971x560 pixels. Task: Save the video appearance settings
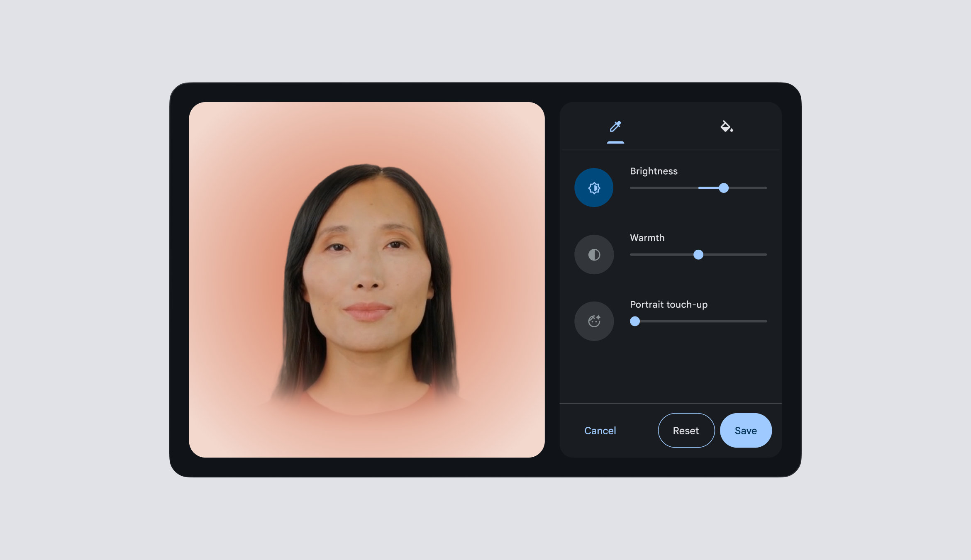coord(746,431)
